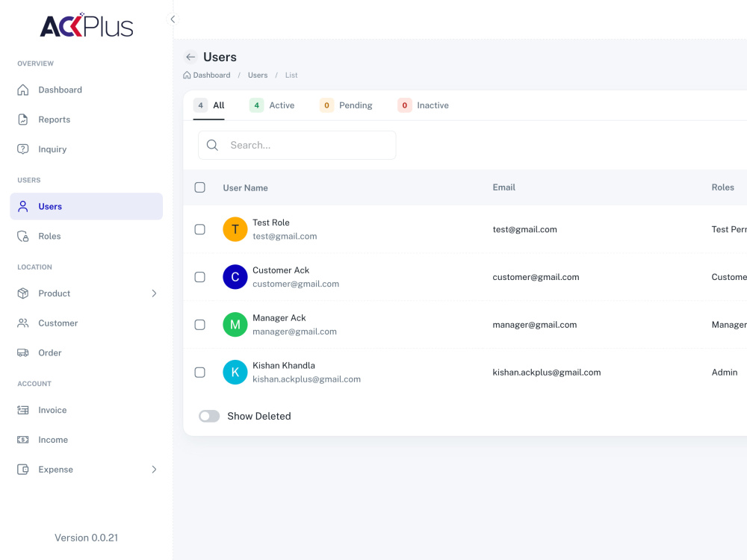Check the Manager Ack row checkbox
The height and width of the screenshot is (560, 747).
click(200, 324)
